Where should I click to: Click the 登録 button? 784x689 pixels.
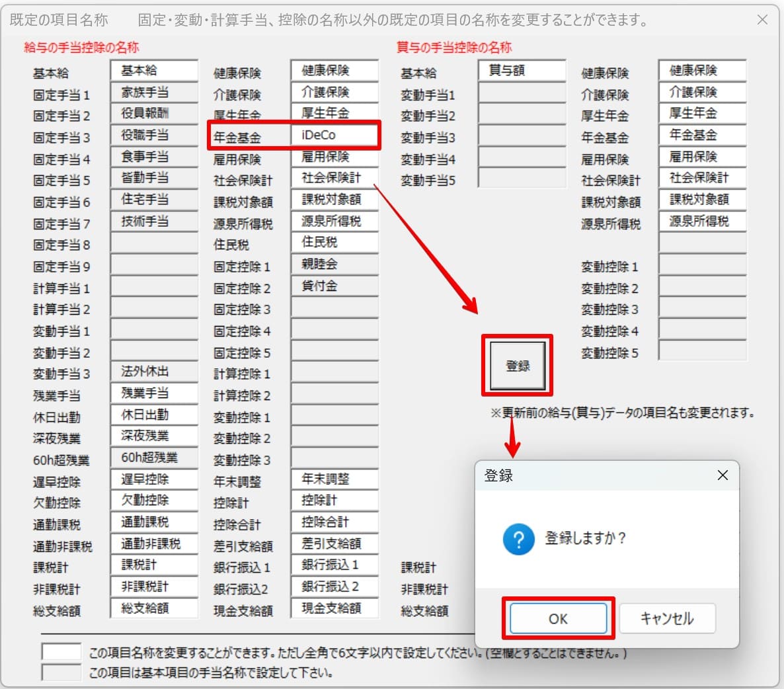[518, 366]
